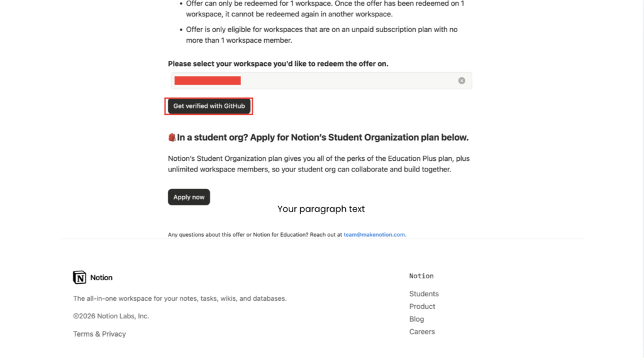Click the Apply now button

(189, 197)
